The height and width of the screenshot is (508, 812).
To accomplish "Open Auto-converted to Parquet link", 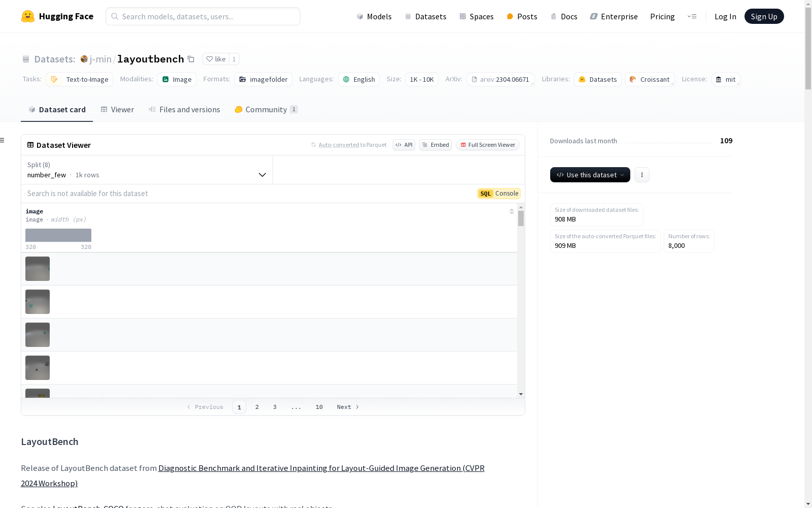I will (x=339, y=145).
